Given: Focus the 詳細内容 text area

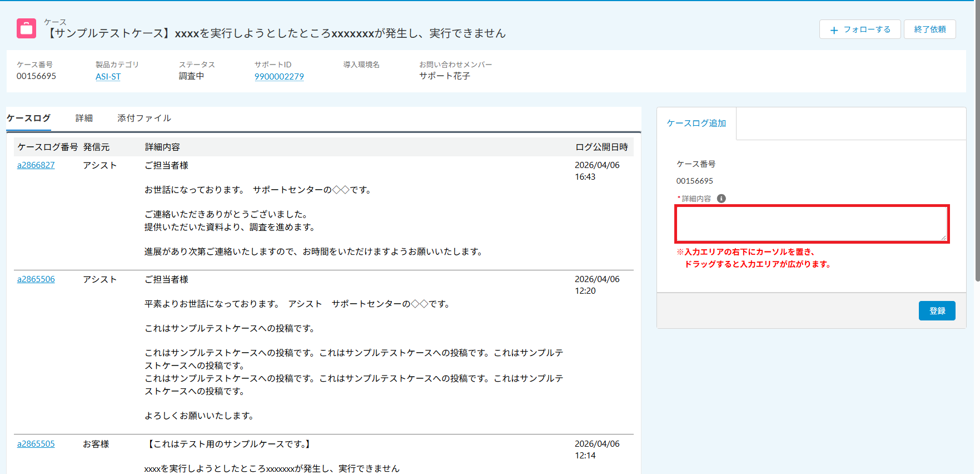Looking at the screenshot, I should click(810, 224).
